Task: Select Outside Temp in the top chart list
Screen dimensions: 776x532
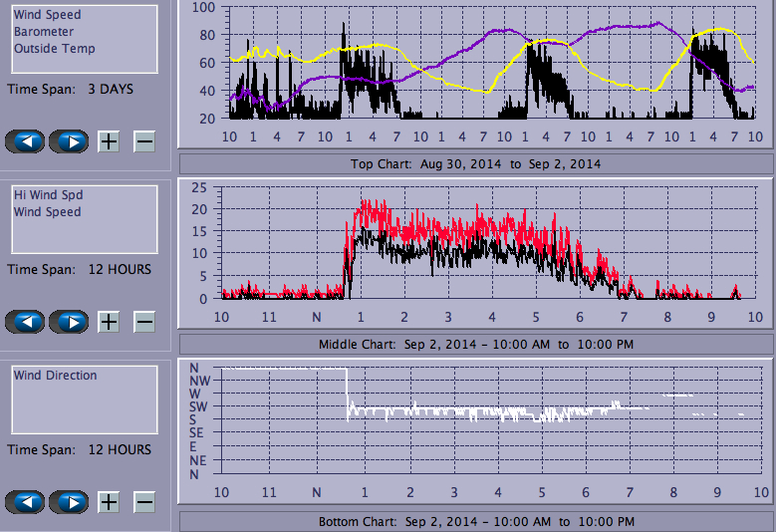Action: (54, 49)
